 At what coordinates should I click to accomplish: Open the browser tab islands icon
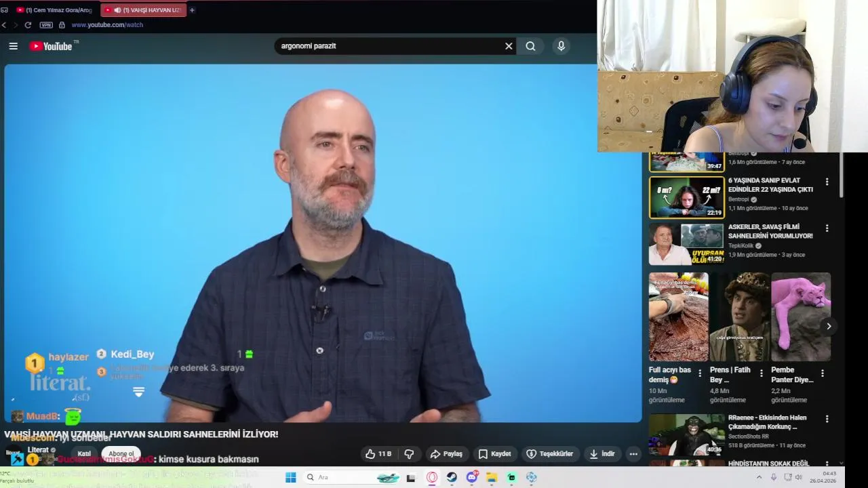click(x=4, y=10)
